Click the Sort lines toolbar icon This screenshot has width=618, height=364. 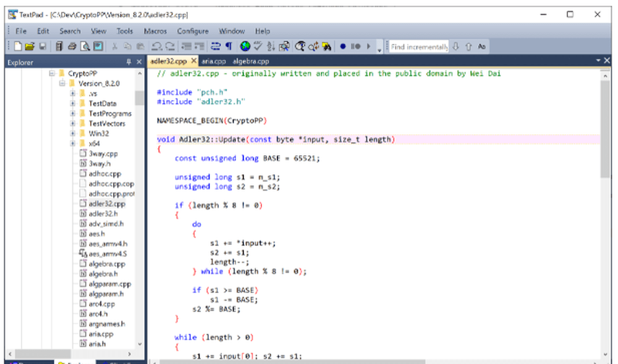(x=271, y=46)
